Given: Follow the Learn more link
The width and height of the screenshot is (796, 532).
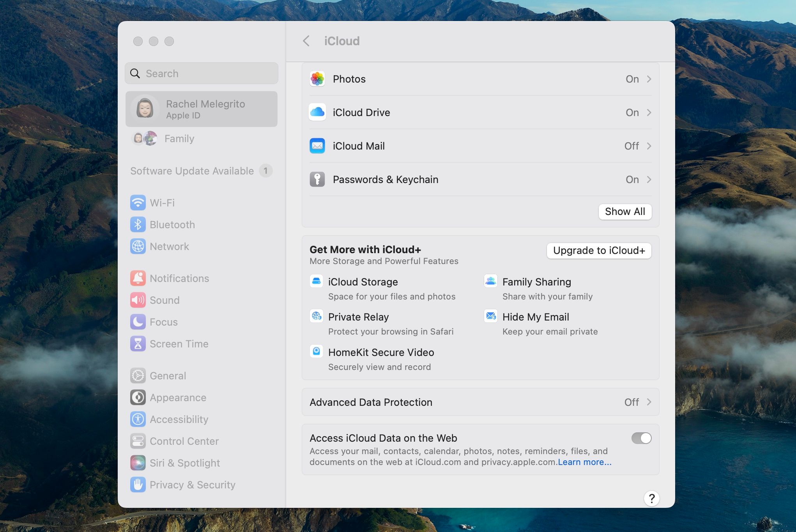Looking at the screenshot, I should [x=585, y=462].
